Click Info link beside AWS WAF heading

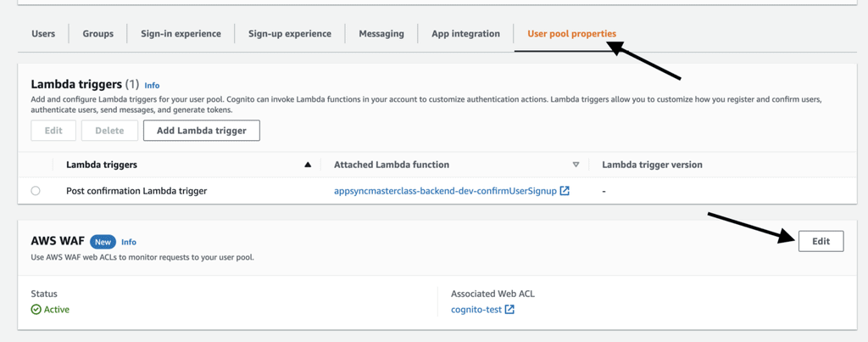(129, 242)
